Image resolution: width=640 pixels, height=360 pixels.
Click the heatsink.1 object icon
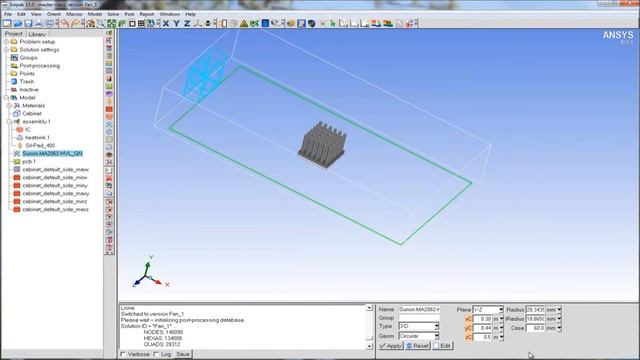pos(20,138)
